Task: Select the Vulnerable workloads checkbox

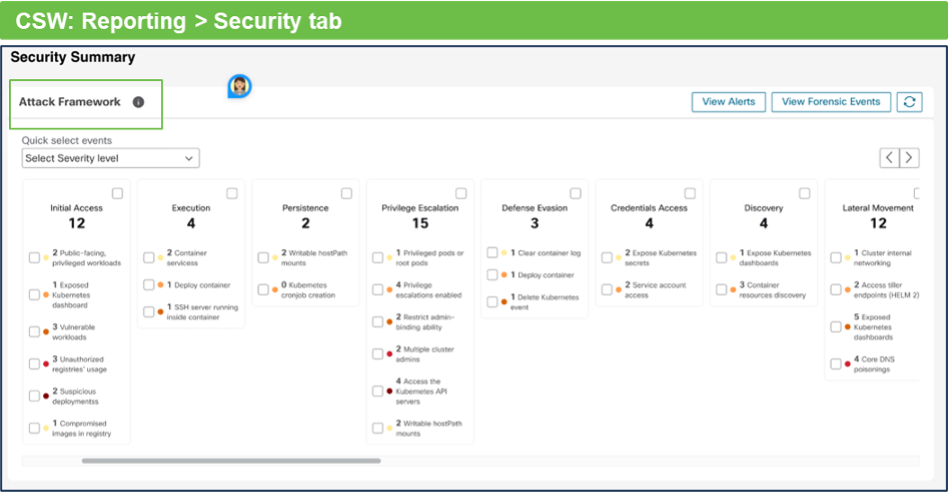Action: click(34, 330)
